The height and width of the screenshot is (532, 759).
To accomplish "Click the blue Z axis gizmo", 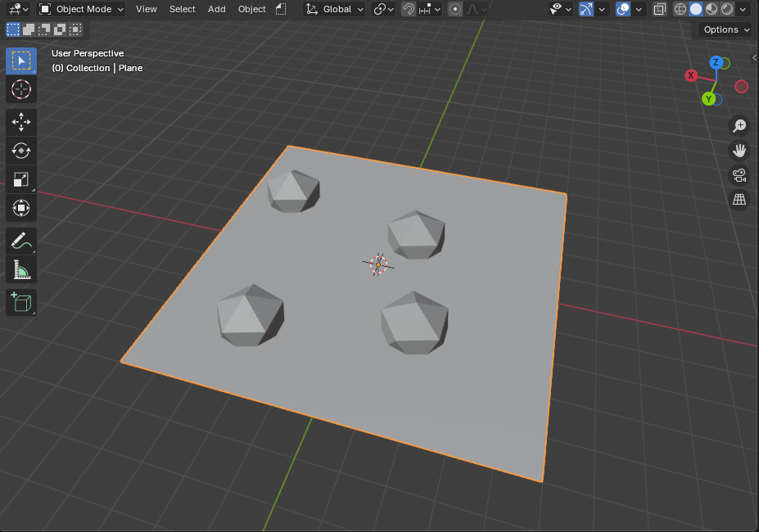I will click(716, 62).
